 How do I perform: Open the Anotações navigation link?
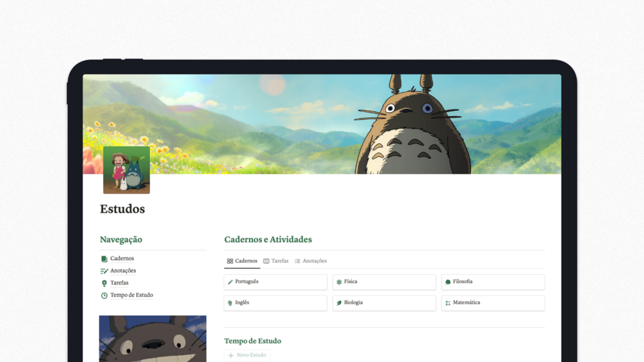[x=123, y=271]
